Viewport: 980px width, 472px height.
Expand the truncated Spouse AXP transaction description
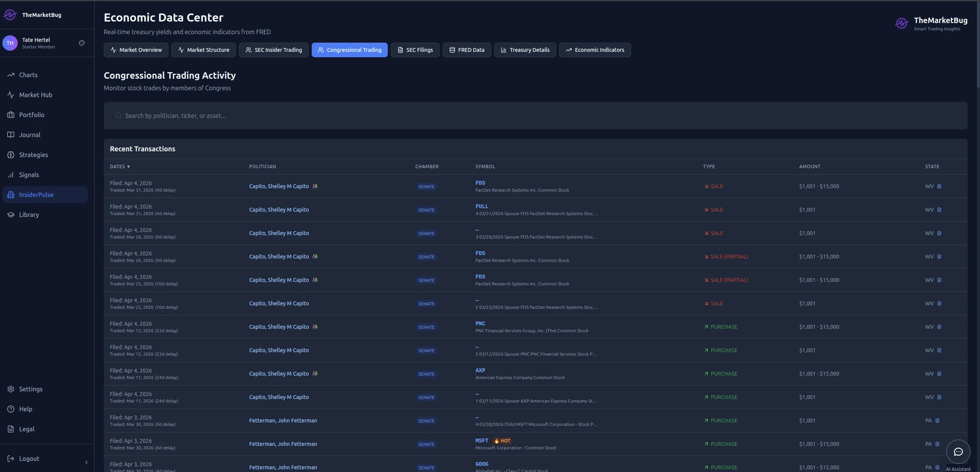coord(537,401)
